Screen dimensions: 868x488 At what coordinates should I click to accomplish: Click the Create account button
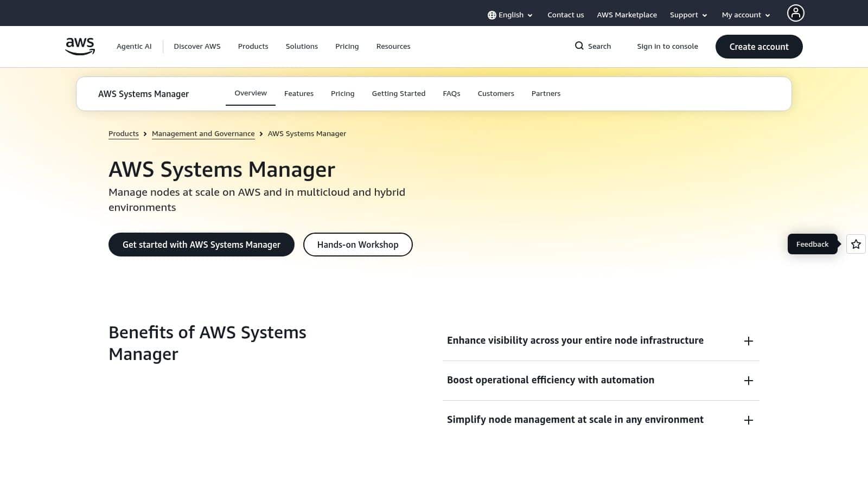point(759,47)
